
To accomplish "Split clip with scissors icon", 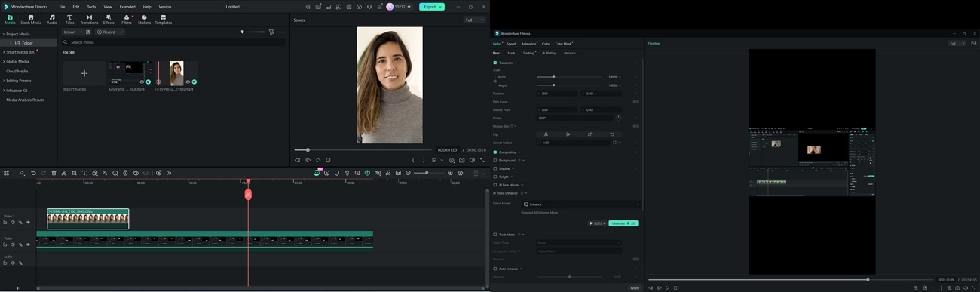I will pyautogui.click(x=63, y=173).
